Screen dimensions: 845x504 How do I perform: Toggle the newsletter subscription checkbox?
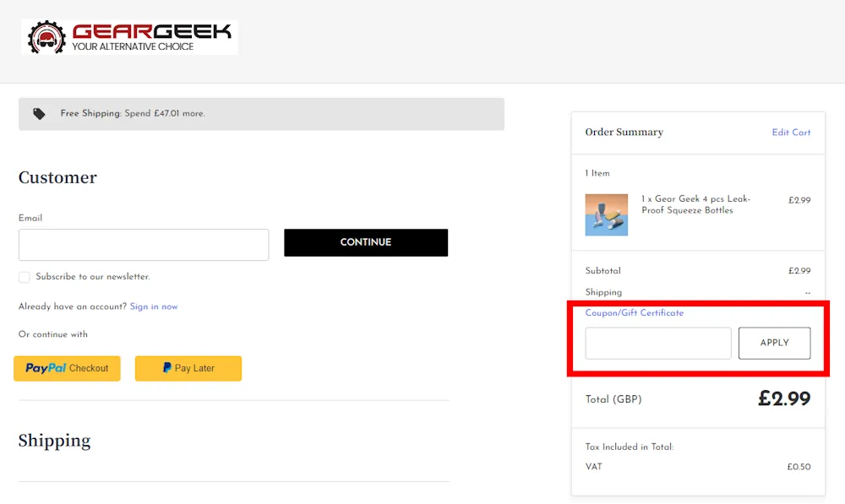pyautogui.click(x=25, y=277)
